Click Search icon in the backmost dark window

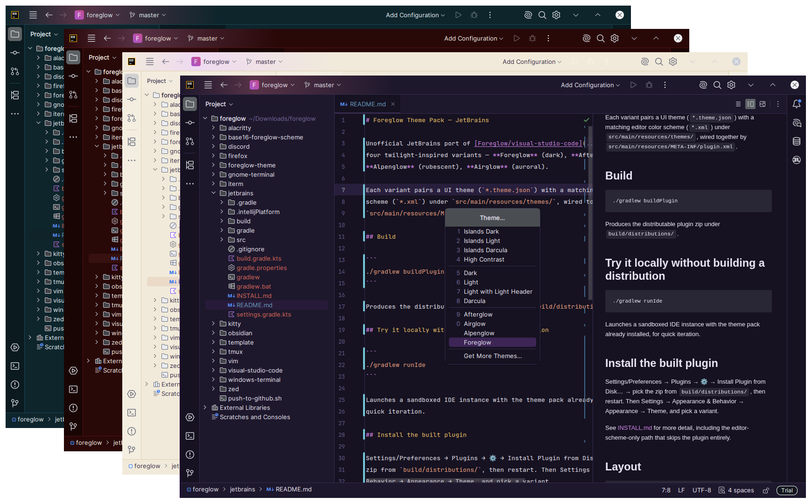coord(542,15)
